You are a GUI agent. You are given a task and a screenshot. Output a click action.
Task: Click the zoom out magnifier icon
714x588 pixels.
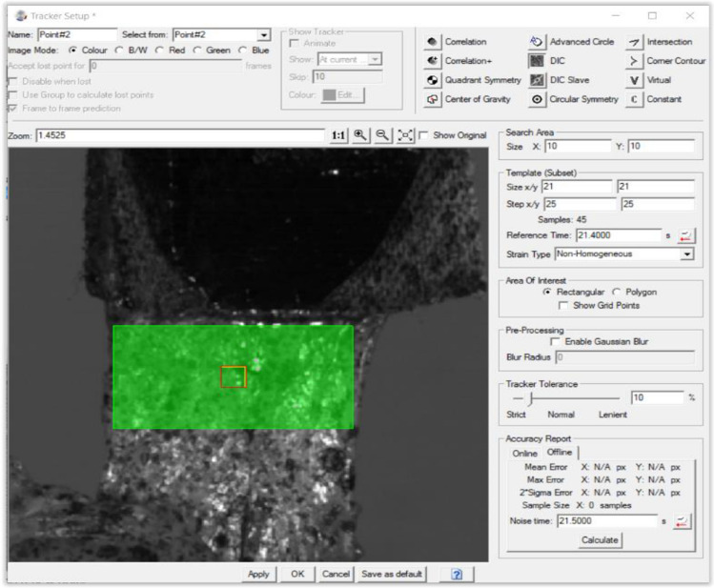point(379,135)
